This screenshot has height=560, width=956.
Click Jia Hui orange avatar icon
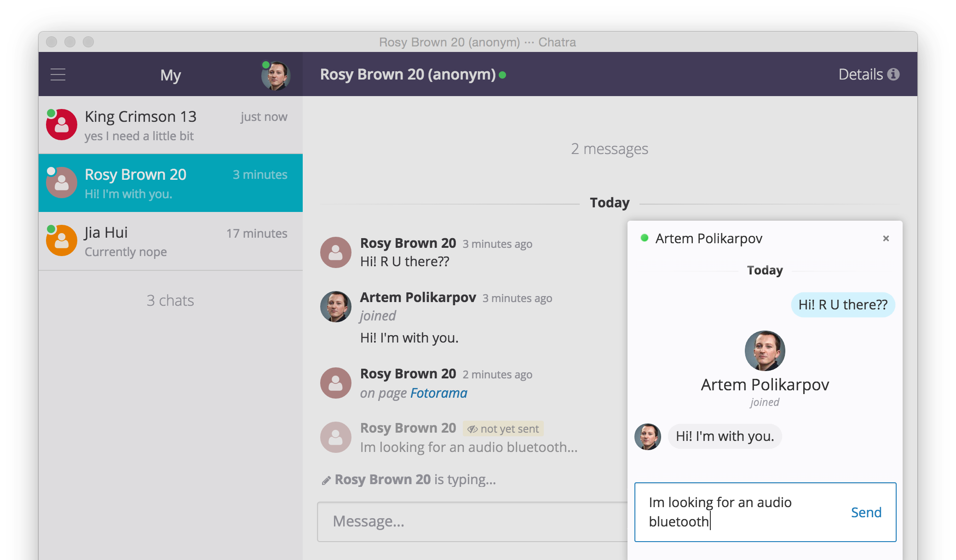click(62, 240)
